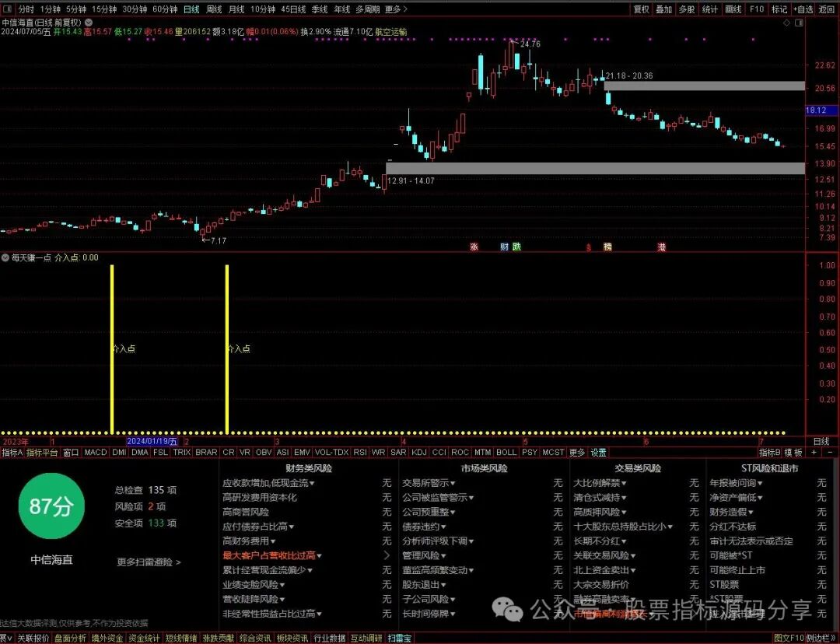This screenshot has height=644, width=840.
Task: Open 指标平台 tab
Action: pyautogui.click(x=42, y=452)
